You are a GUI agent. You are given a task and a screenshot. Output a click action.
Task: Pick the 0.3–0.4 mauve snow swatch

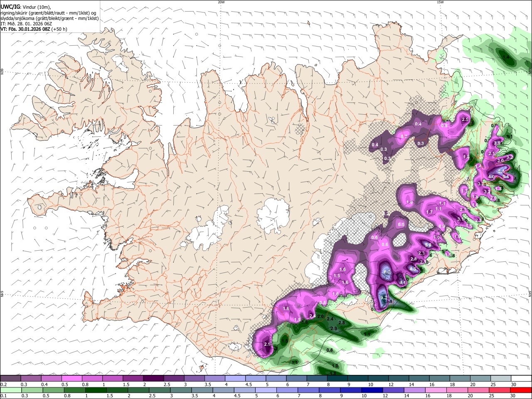coord(31,378)
